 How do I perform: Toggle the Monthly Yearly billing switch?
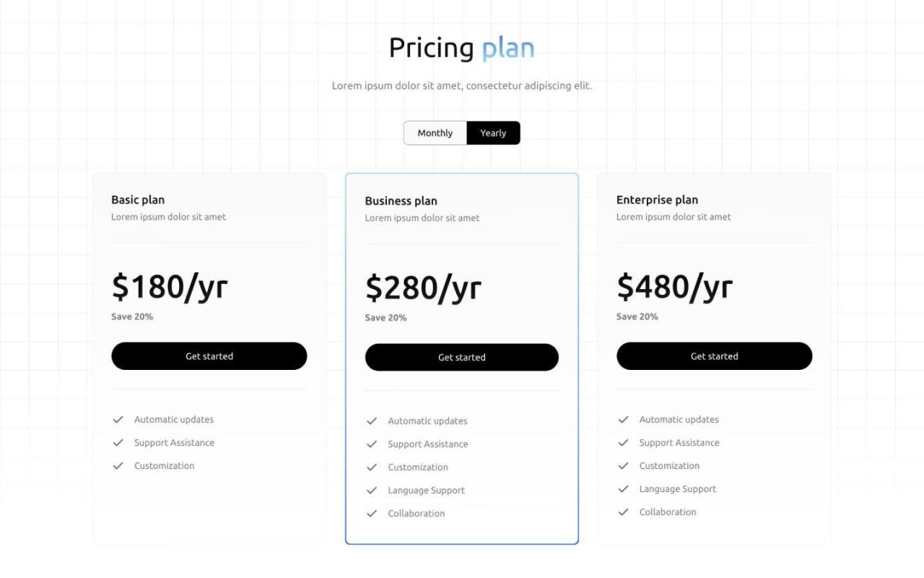[462, 133]
